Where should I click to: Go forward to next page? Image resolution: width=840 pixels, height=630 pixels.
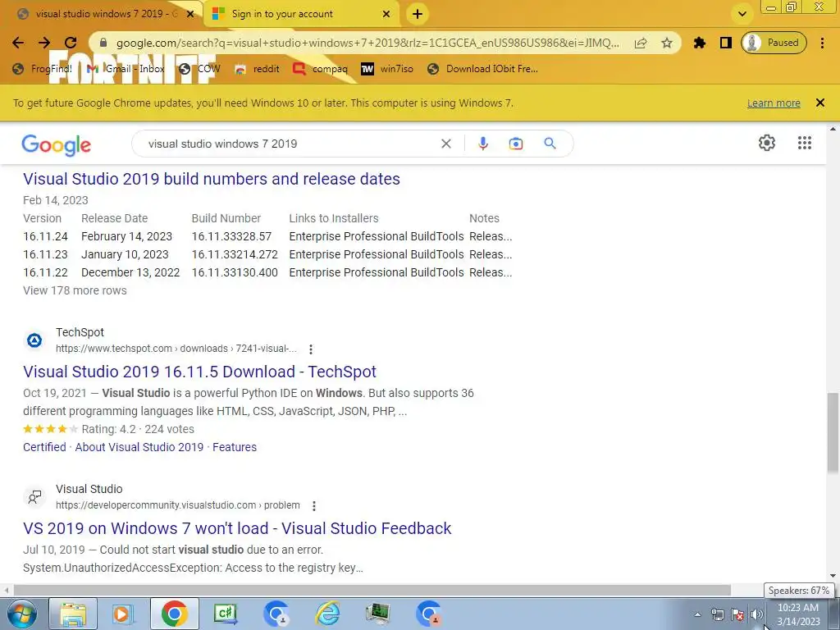[44, 43]
